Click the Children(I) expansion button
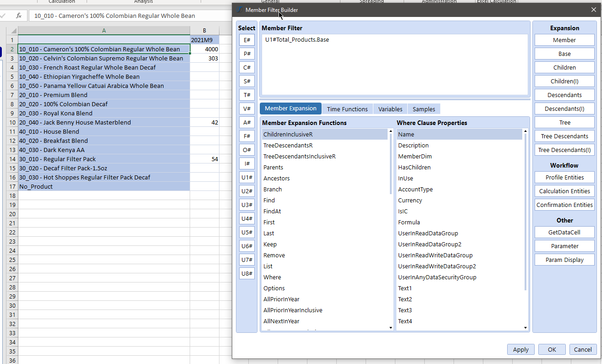 point(564,81)
